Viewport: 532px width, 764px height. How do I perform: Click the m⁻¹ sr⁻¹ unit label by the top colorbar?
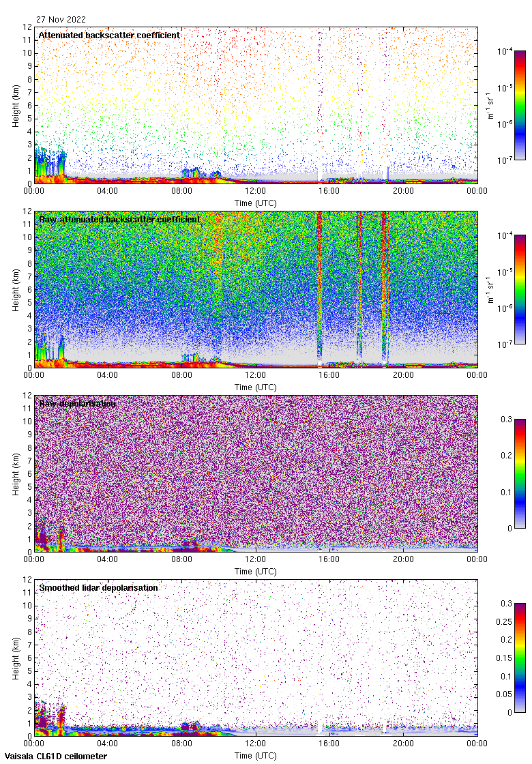point(490,105)
